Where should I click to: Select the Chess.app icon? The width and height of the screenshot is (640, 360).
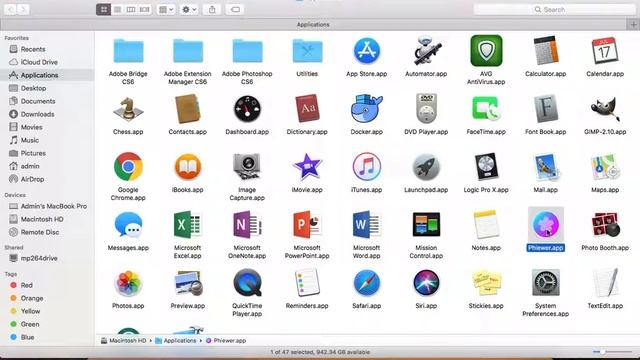click(128, 109)
